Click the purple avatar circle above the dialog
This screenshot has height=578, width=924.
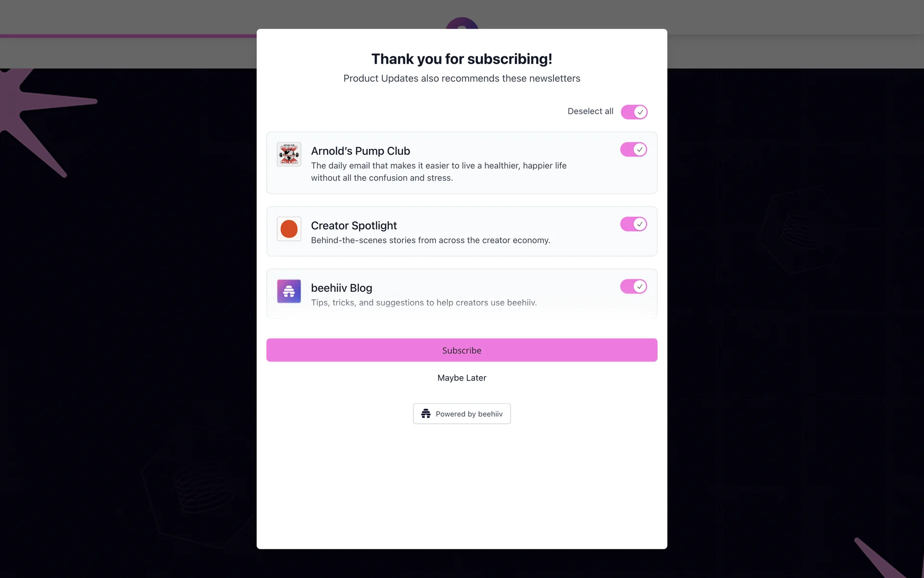point(462,24)
